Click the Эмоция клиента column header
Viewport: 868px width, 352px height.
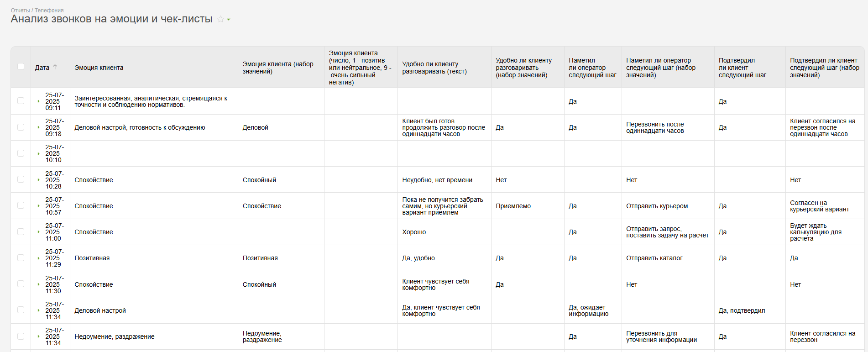99,68
